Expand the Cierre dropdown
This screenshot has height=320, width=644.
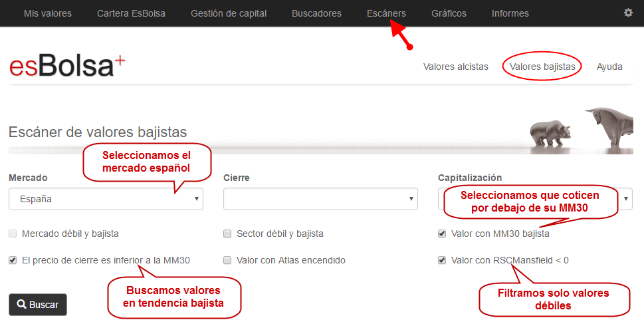click(320, 199)
